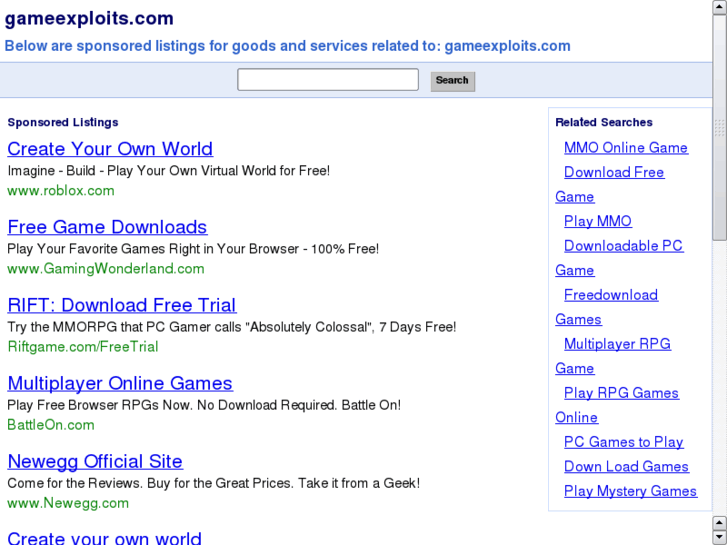Select PC Games to Play related search
This screenshot has height=545, width=727.
pyautogui.click(x=624, y=442)
